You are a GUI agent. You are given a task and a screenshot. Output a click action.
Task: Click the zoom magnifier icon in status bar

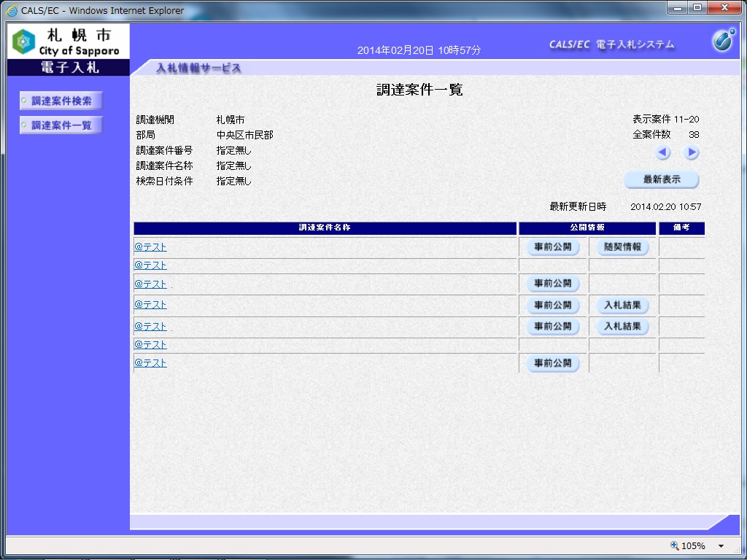[x=675, y=545]
